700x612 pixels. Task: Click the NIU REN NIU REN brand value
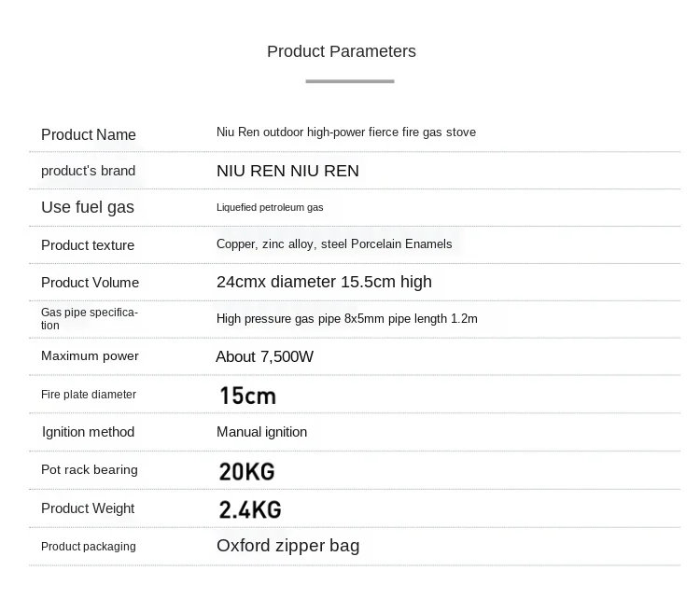287,171
